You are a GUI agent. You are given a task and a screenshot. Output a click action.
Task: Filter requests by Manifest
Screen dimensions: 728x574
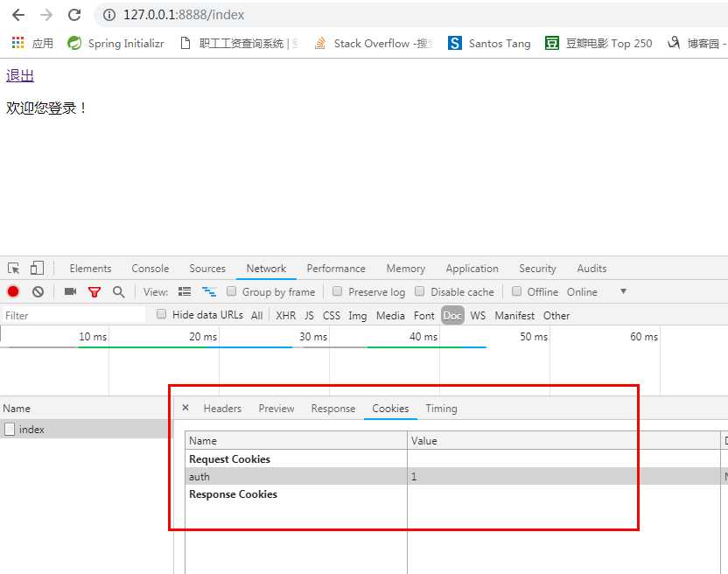click(x=514, y=315)
